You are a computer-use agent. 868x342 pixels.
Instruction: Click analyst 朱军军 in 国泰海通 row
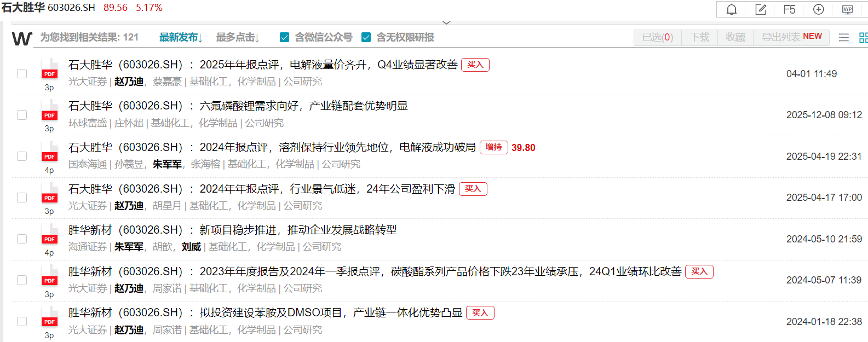pyautogui.click(x=167, y=164)
